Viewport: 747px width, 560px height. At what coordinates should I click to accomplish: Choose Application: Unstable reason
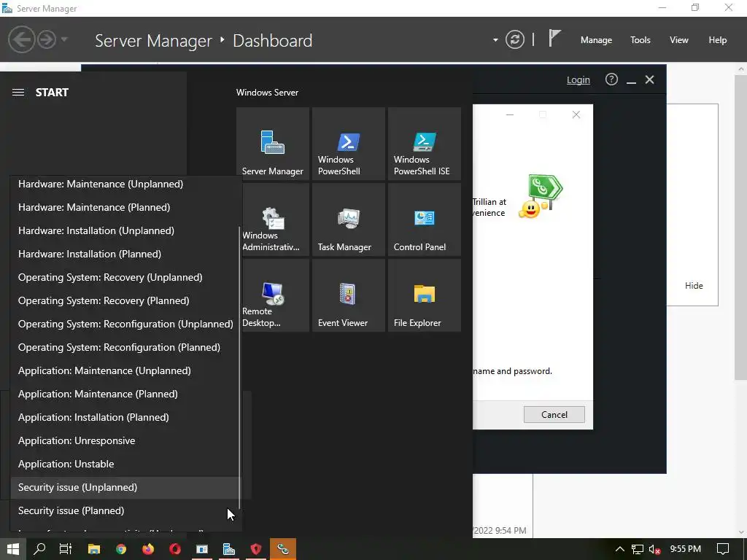[x=125, y=464]
